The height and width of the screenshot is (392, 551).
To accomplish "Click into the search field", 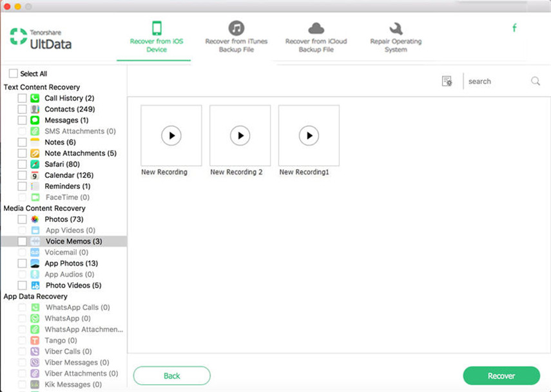I will pos(498,81).
